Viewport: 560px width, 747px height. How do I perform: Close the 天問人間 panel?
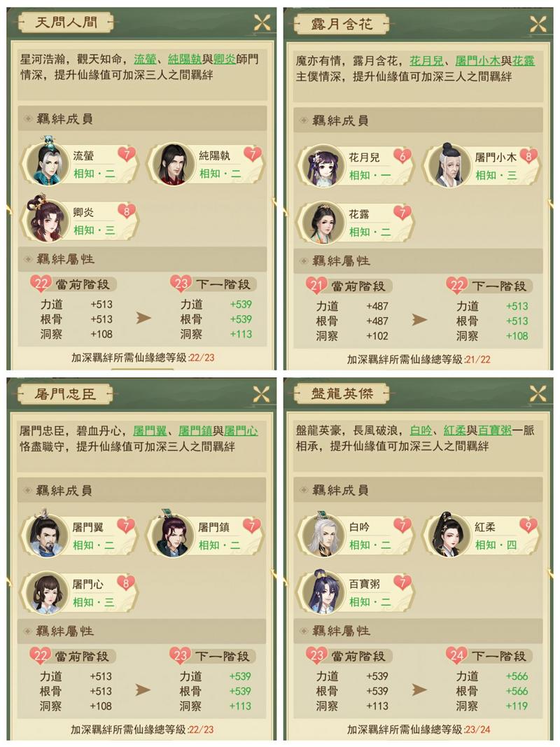(262, 22)
